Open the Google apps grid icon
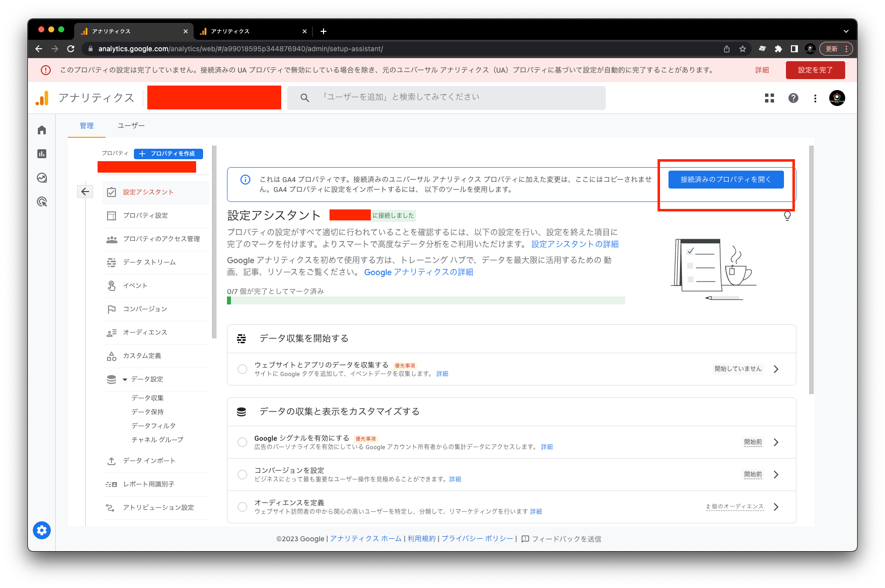This screenshot has height=588, width=885. 770,98
